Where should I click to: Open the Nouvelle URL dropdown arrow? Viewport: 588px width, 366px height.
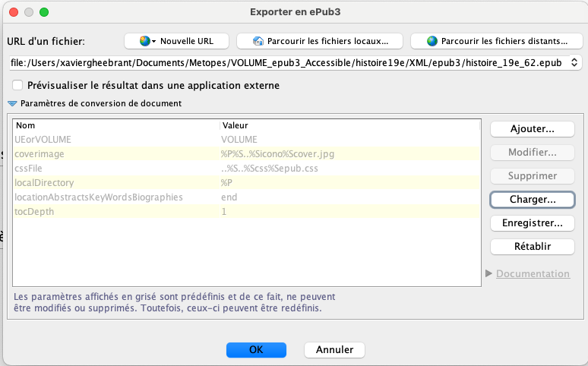coord(153,41)
